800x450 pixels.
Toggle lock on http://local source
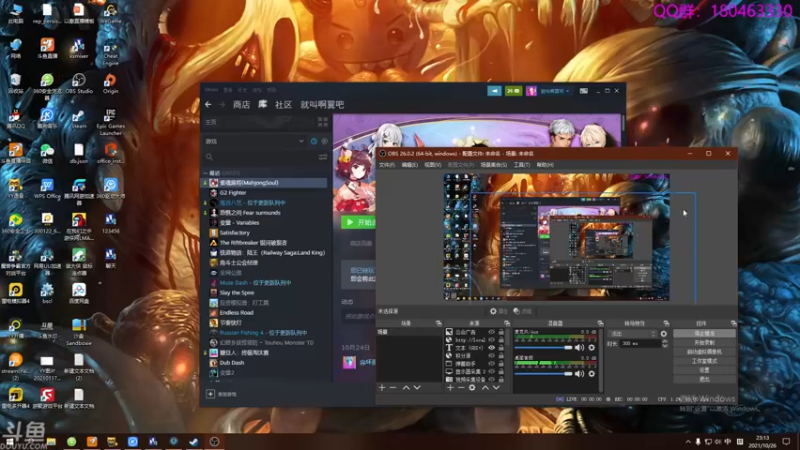(501, 340)
